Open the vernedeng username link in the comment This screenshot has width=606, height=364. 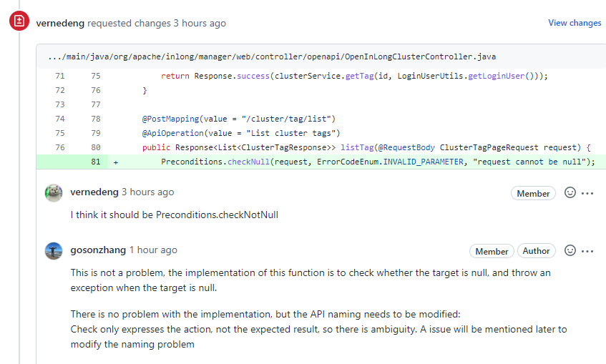pos(94,192)
